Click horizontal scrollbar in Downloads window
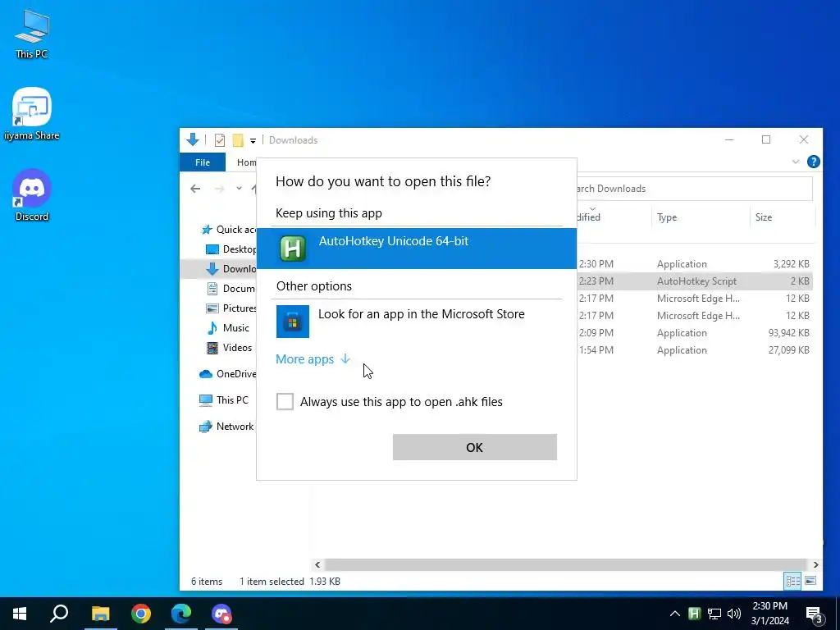Screen dimensions: 840x630 click(x=566, y=564)
